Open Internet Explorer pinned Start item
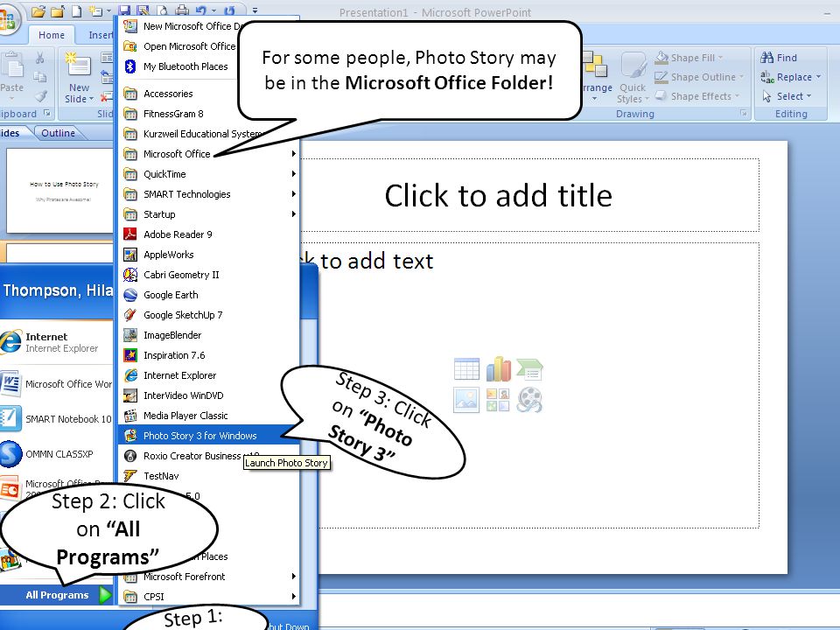 56,342
